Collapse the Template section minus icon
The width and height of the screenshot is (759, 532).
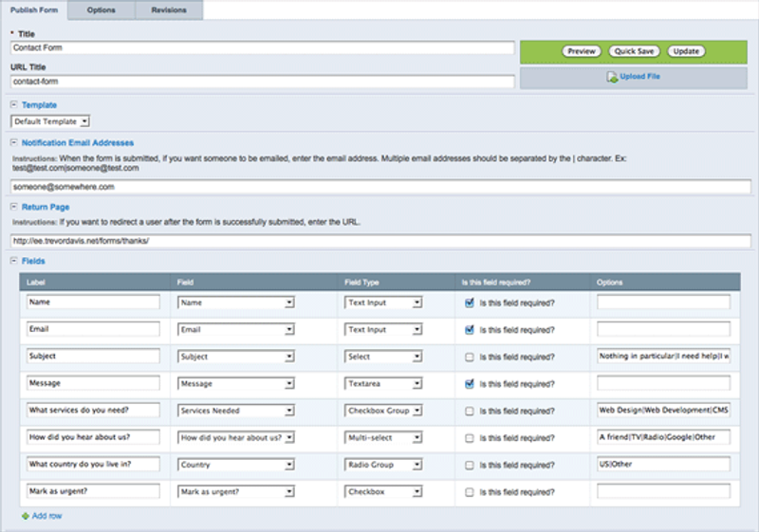[x=13, y=104]
